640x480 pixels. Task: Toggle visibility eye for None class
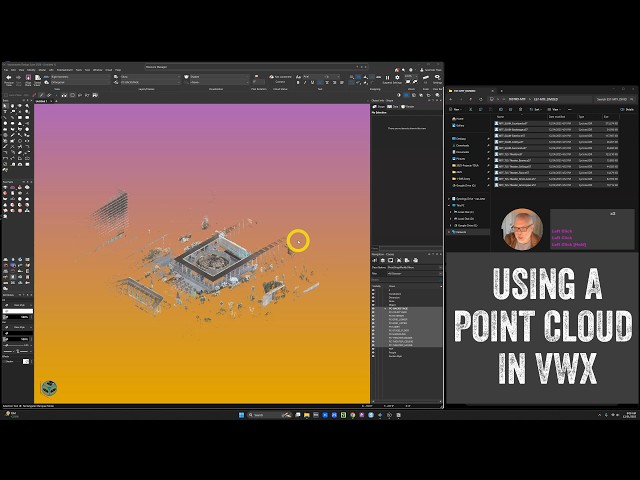[x=373, y=290]
